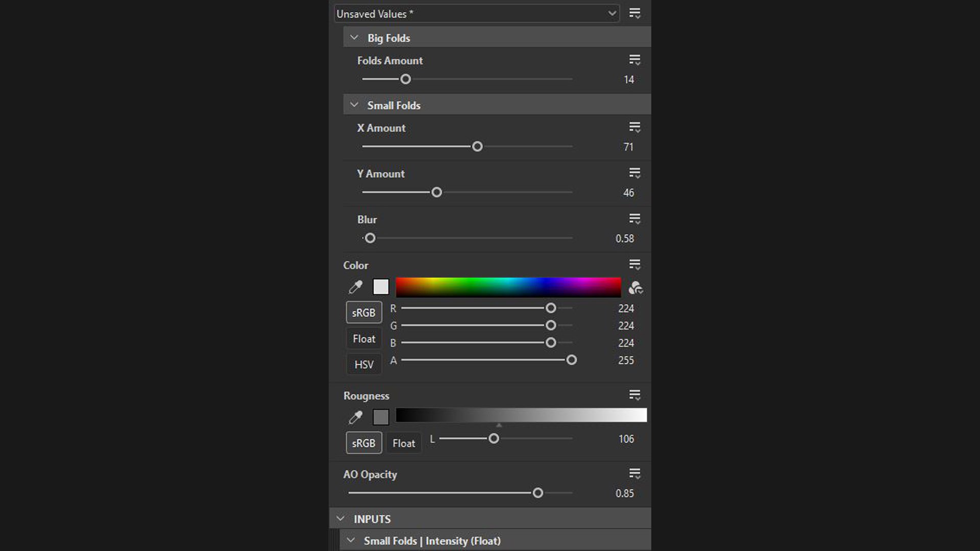
Task: Open Blur parameter menu icon
Action: coord(634,219)
